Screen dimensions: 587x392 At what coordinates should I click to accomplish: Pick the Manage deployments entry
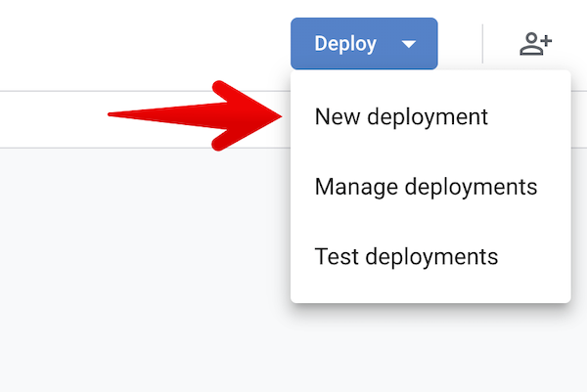pos(426,187)
